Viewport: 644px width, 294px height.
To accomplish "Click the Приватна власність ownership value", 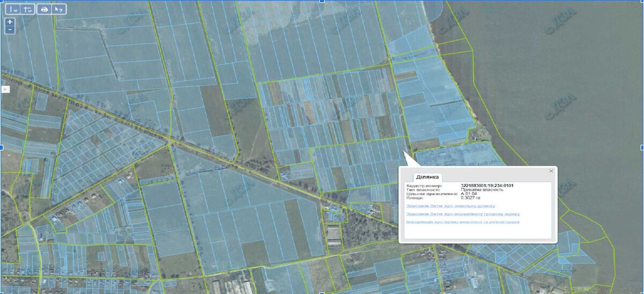I will click(x=482, y=190).
